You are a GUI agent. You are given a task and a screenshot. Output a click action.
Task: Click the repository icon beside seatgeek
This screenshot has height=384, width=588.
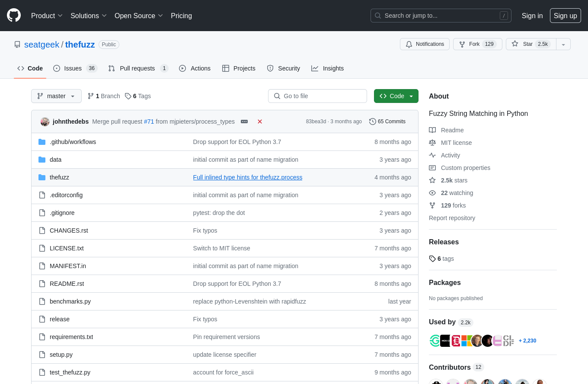coord(17,45)
